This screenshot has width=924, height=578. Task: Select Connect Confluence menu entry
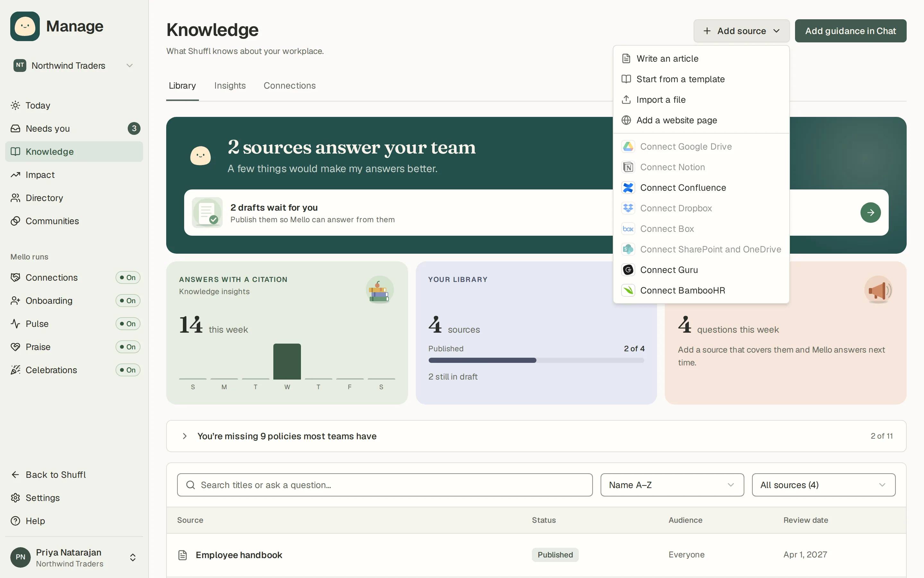tap(701, 188)
